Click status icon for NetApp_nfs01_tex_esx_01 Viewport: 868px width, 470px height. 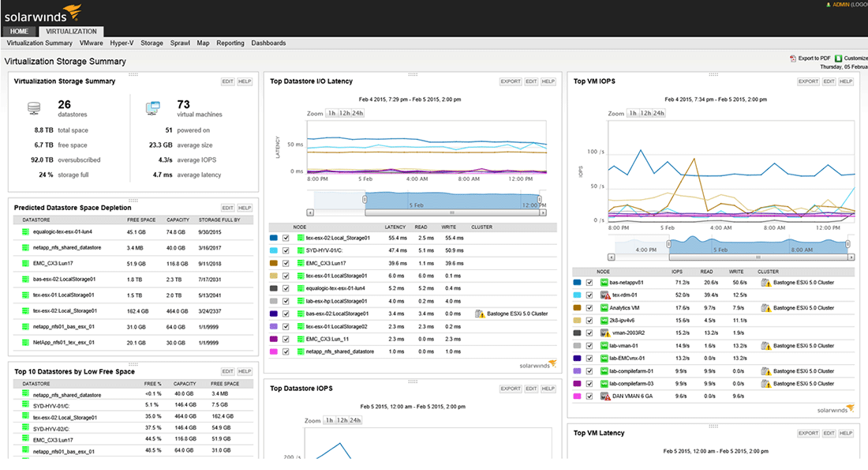[x=25, y=343]
